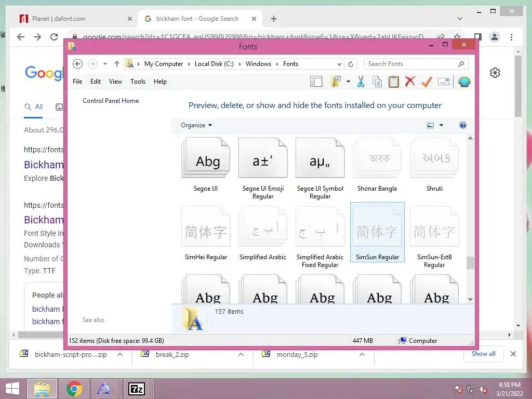Reload the page in Chrome

tap(54, 37)
